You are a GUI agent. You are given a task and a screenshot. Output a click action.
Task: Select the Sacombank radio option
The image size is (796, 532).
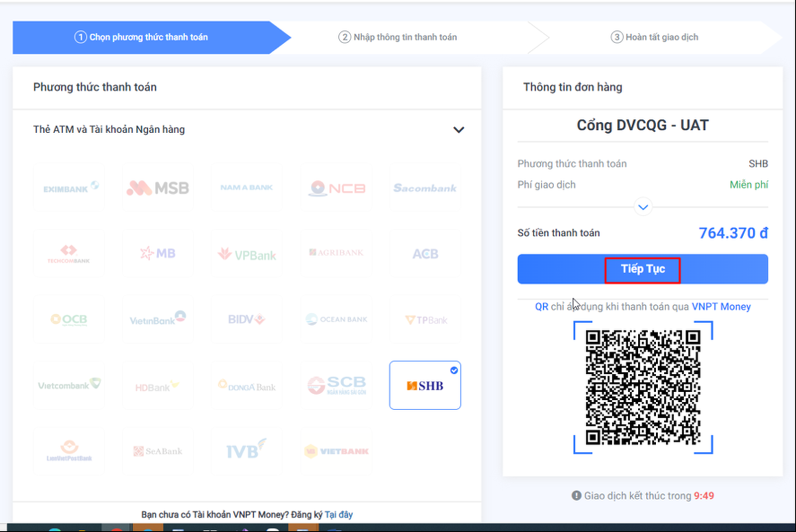pos(425,188)
